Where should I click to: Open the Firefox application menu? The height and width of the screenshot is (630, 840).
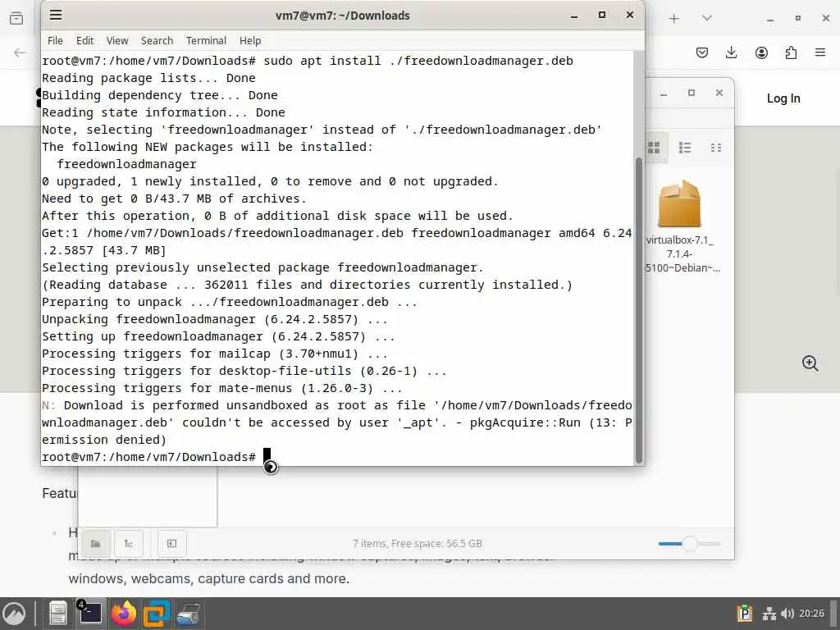pyautogui.click(x=820, y=52)
